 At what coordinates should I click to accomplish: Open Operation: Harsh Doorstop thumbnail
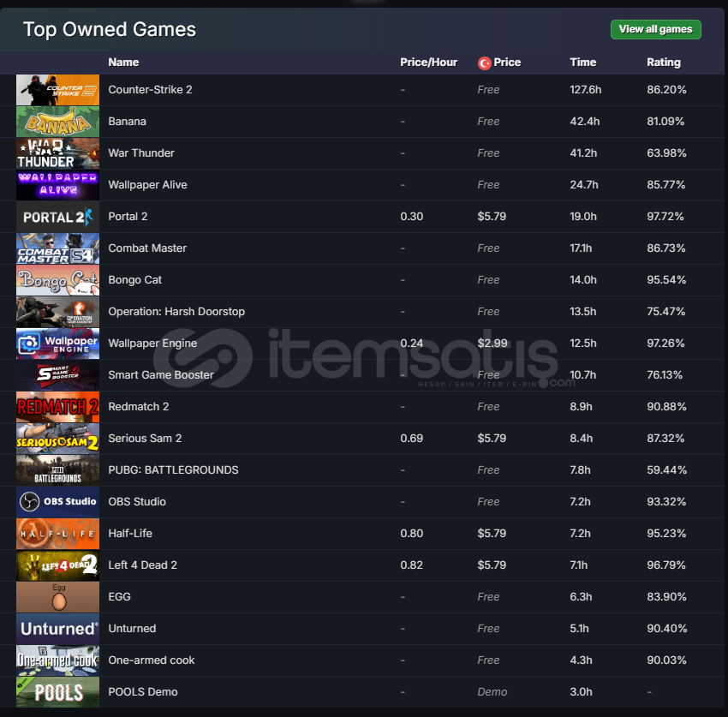57,312
